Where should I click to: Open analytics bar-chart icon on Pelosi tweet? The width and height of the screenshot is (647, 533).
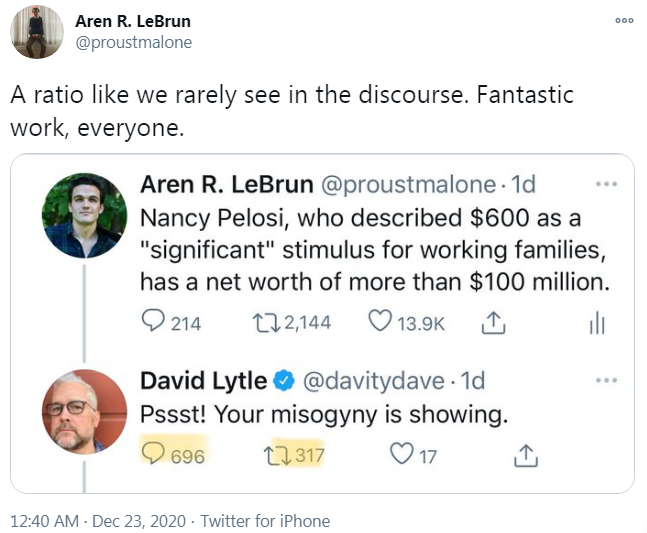tap(597, 322)
